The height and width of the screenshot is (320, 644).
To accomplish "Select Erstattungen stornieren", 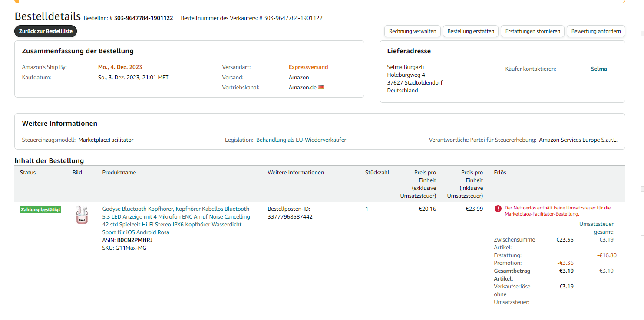I will click(533, 31).
